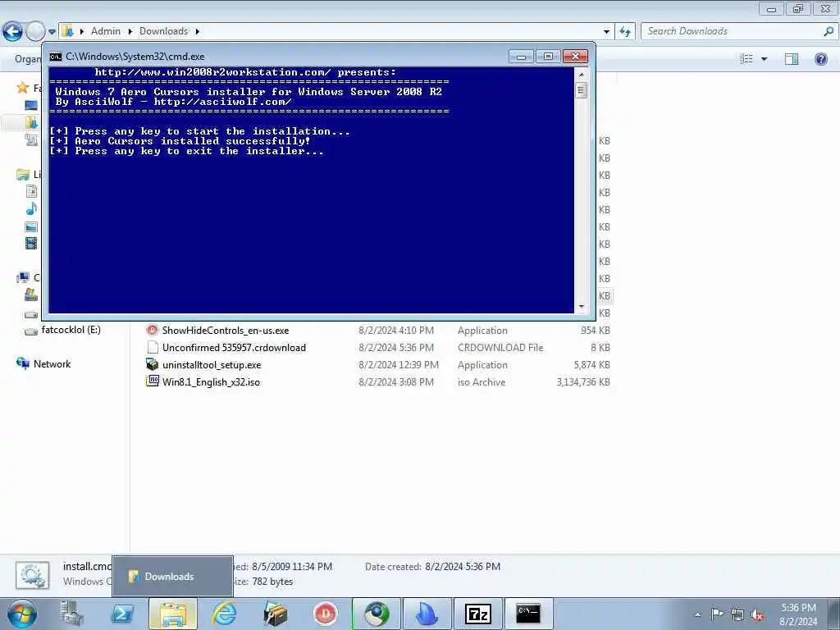Image resolution: width=840 pixels, height=630 pixels.
Task: Open the Pictures library icon
Action: [x=32, y=226]
